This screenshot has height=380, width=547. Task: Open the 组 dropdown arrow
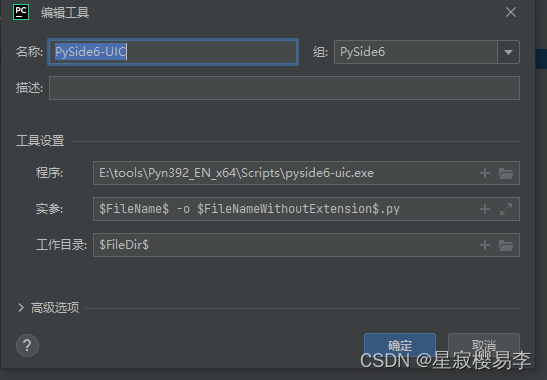pos(508,52)
